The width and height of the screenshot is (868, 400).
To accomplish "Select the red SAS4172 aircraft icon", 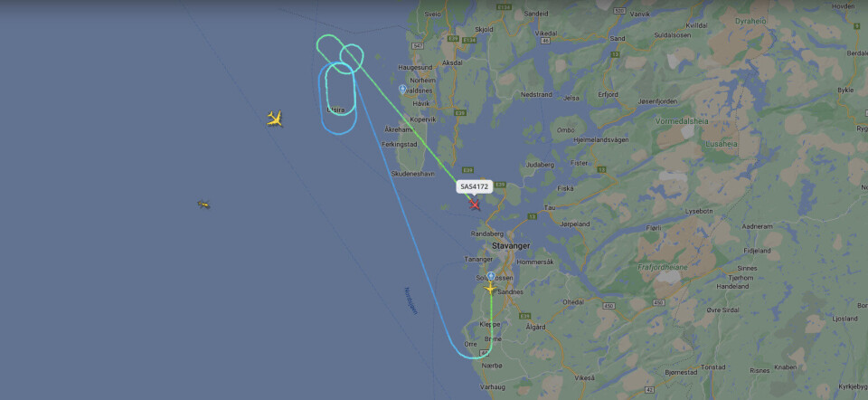I will click(475, 205).
